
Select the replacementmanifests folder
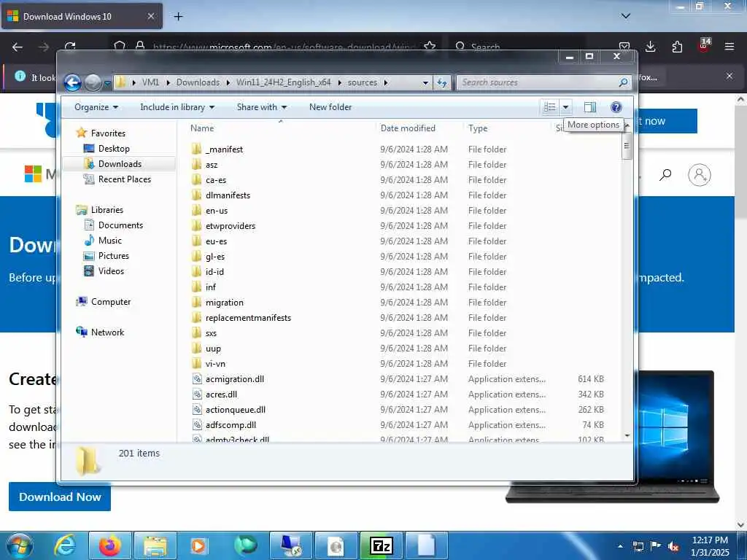click(248, 318)
